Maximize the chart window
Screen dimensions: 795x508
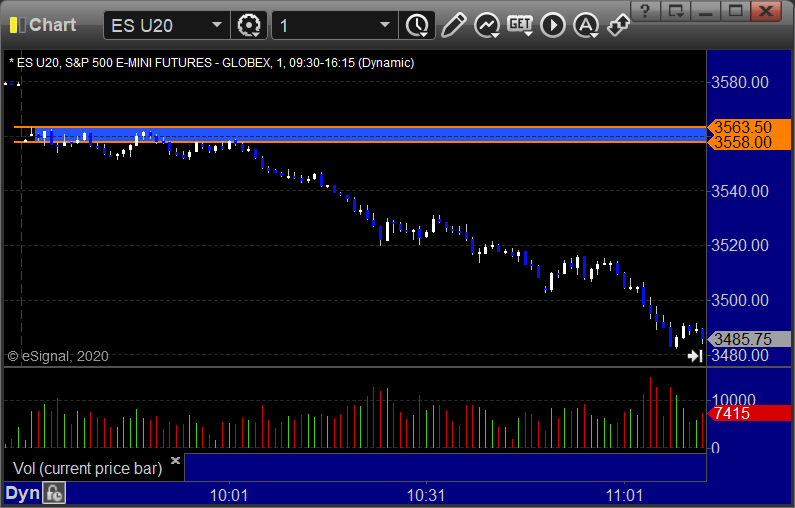click(736, 11)
